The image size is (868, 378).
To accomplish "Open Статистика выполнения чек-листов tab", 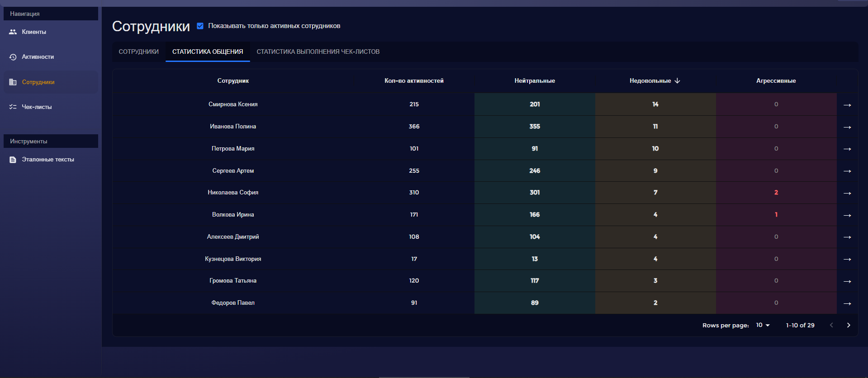I will (318, 52).
